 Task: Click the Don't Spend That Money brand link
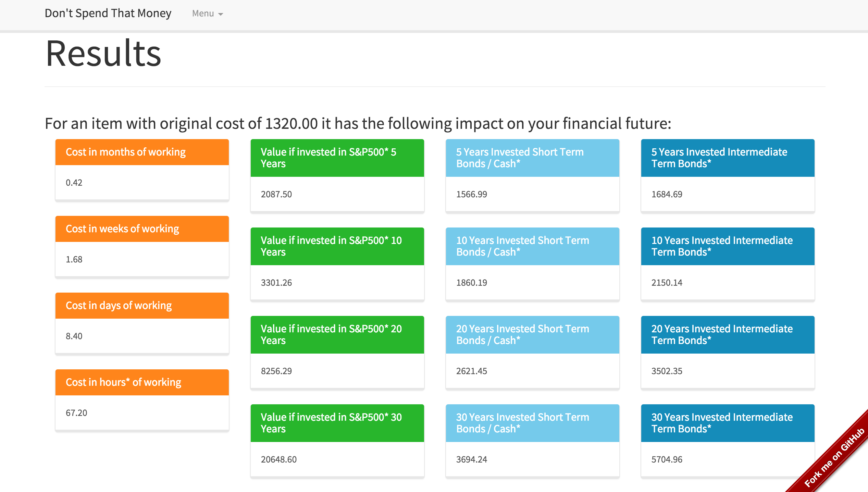(x=108, y=13)
